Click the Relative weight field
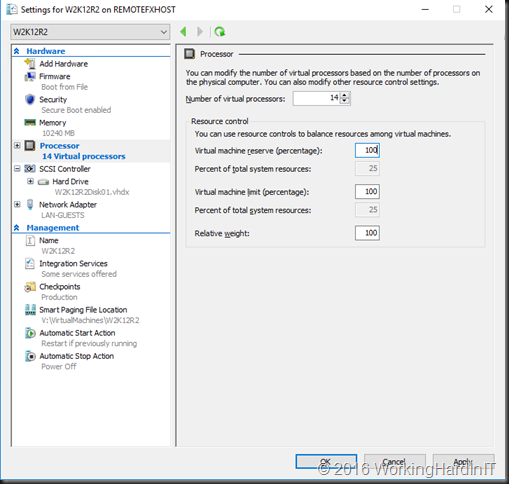The width and height of the screenshot is (509, 484). pyautogui.click(x=367, y=233)
